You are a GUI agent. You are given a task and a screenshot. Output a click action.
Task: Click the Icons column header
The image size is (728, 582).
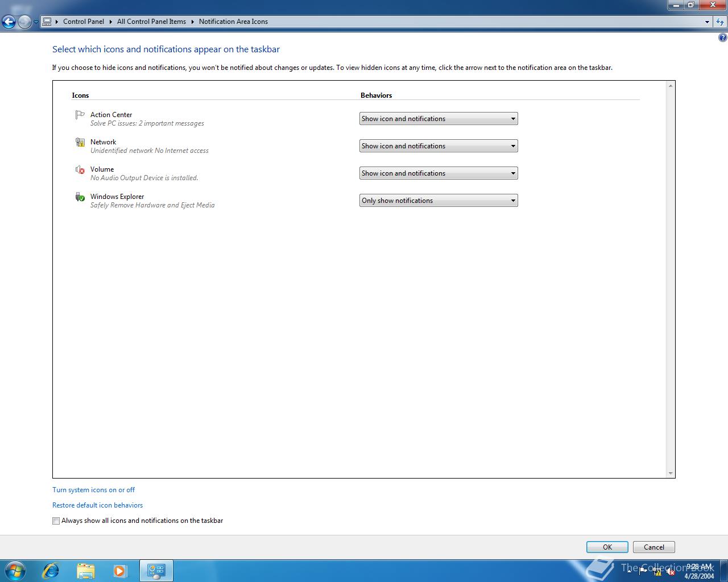[x=80, y=95]
